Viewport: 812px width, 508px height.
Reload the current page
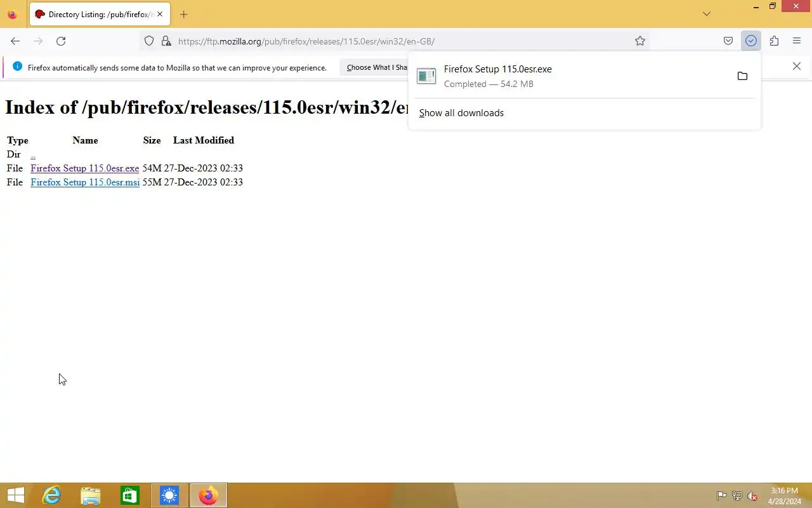[61, 41]
